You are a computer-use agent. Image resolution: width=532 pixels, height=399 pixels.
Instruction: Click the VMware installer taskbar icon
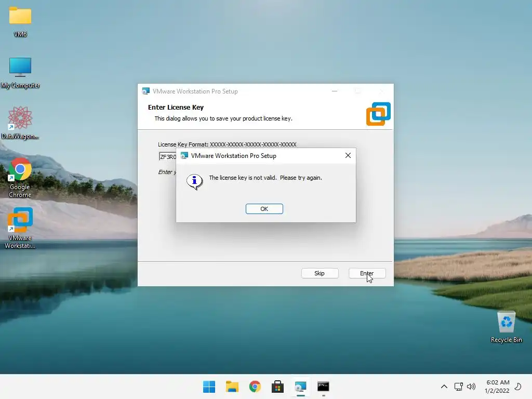[x=301, y=387]
